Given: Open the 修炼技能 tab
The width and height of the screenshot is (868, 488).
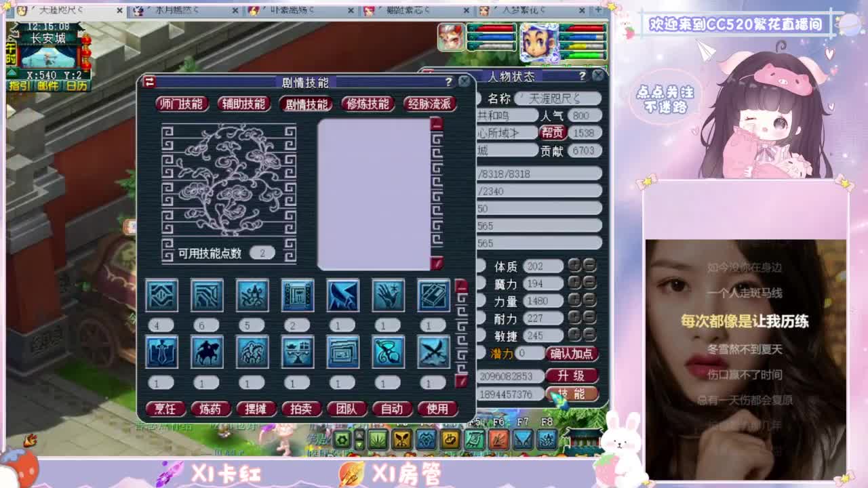Looking at the screenshot, I should click(368, 104).
